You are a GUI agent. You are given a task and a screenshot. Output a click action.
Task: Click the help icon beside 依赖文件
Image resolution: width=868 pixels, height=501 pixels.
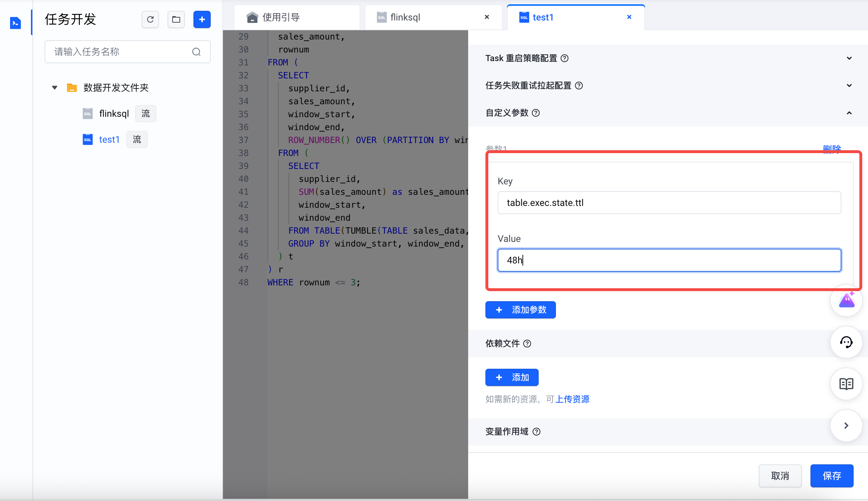click(x=527, y=344)
